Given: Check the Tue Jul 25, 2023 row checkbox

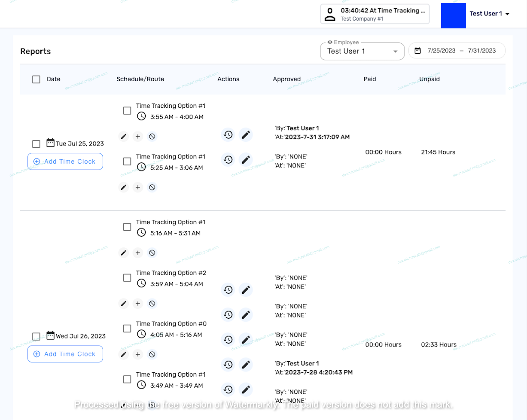Looking at the screenshot, I should (x=37, y=144).
